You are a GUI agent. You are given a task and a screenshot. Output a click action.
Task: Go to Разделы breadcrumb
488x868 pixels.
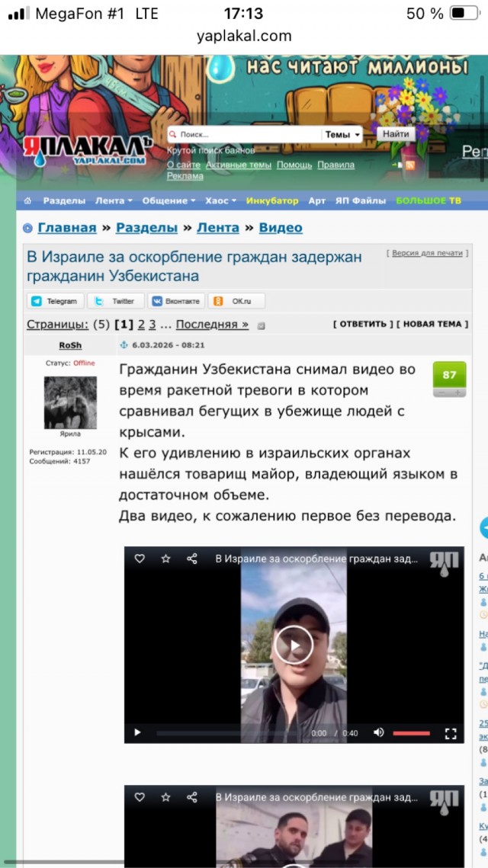[x=147, y=228]
